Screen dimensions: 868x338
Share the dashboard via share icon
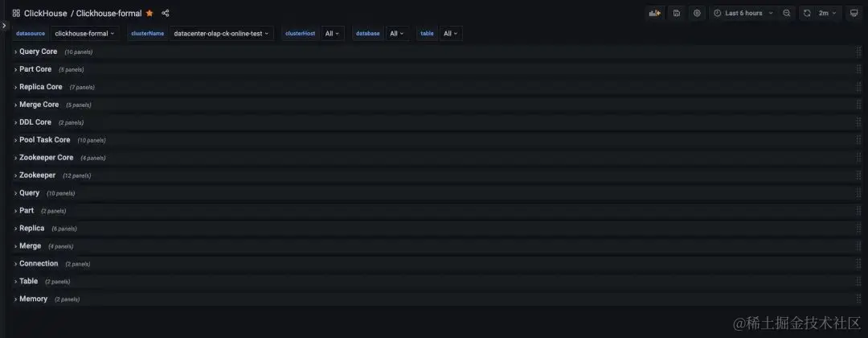tap(165, 13)
